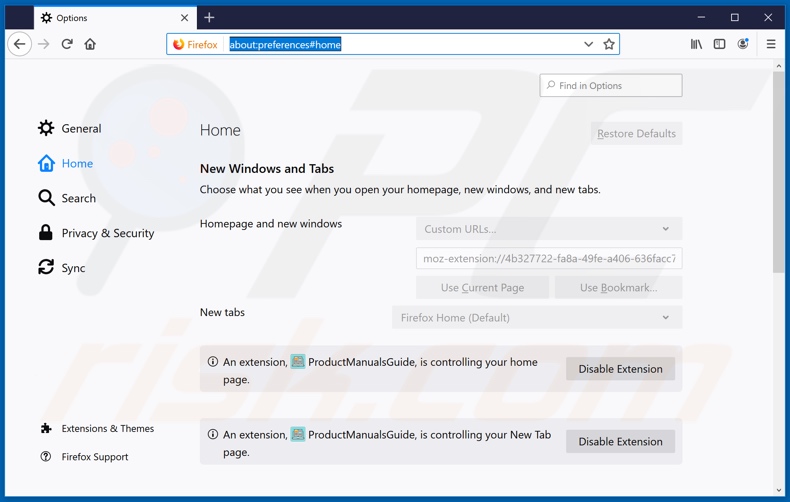Click the Home icon in the toolbar

coord(90,44)
